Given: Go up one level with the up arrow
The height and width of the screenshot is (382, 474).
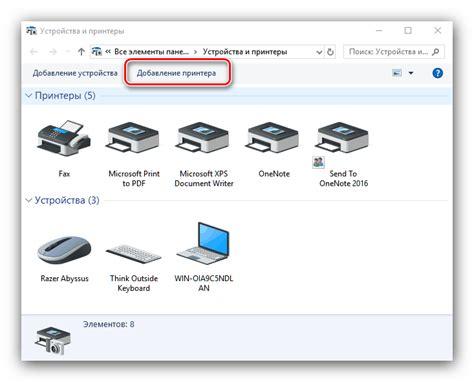Looking at the screenshot, I should tap(81, 52).
